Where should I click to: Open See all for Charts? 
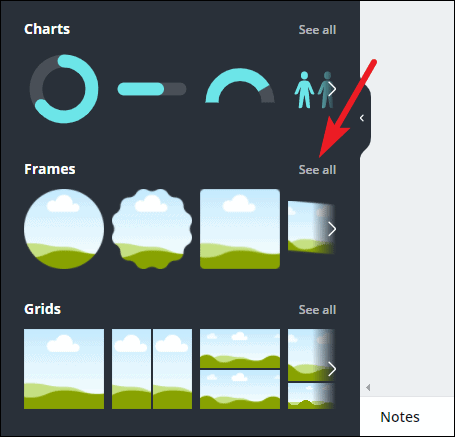pos(317,30)
